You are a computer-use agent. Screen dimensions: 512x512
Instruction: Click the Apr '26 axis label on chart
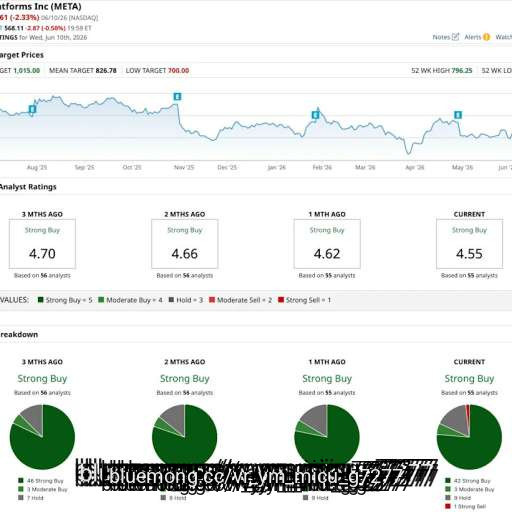click(x=415, y=167)
